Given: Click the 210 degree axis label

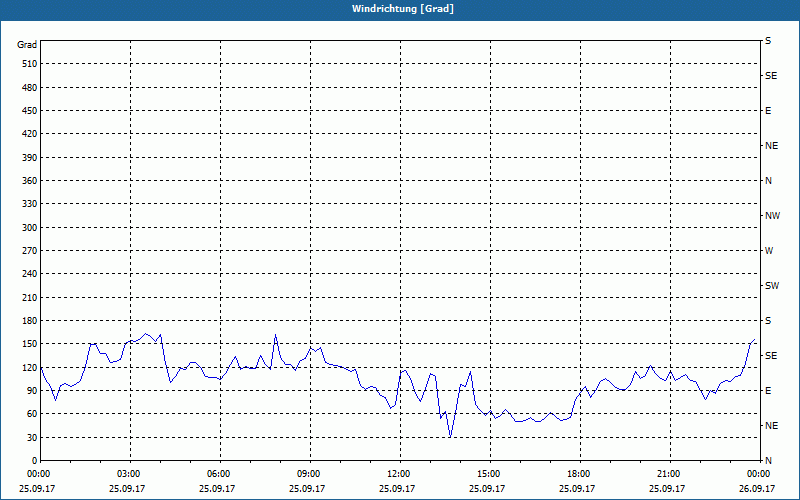Looking at the screenshot, I should (30, 297).
